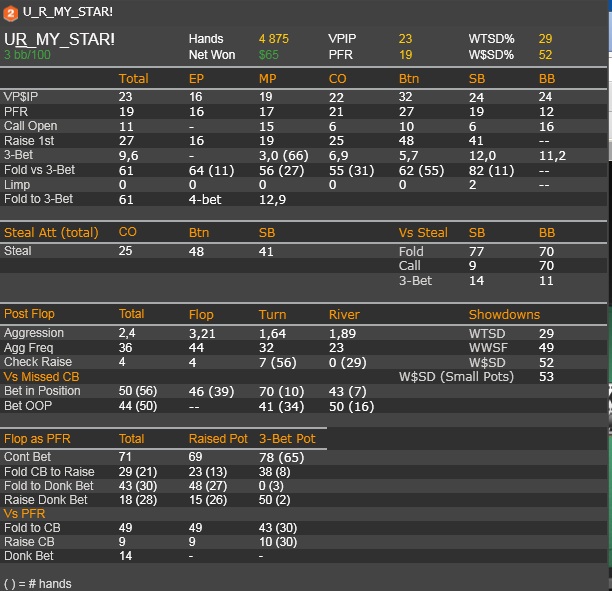Click the Showdowns section header
The width and height of the screenshot is (612, 591).
pos(504,315)
